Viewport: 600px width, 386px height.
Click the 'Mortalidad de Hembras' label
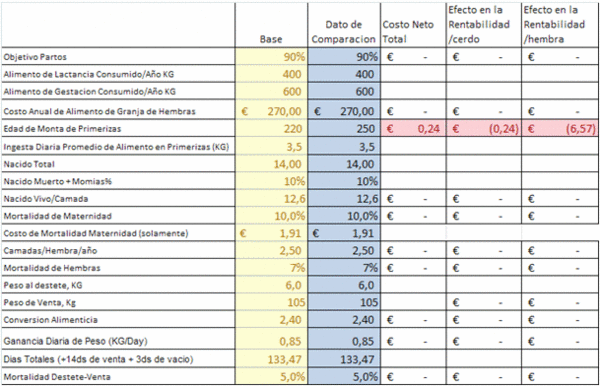point(52,268)
